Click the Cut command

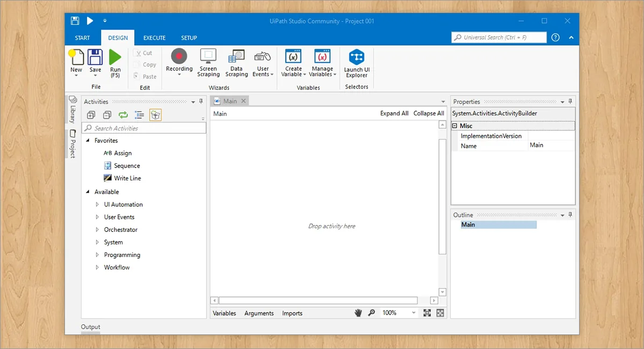pyautogui.click(x=143, y=53)
